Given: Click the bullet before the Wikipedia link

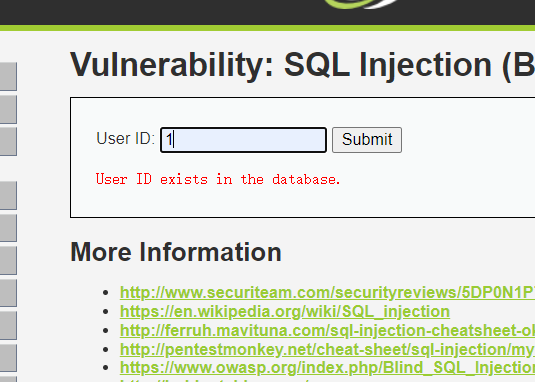Looking at the screenshot, I should click(x=105, y=312).
